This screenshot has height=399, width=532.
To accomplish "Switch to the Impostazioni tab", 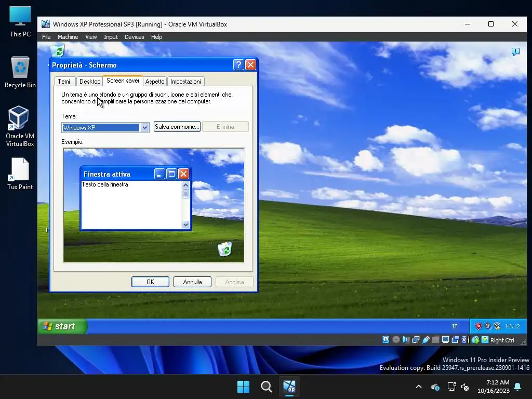I will pos(185,82).
